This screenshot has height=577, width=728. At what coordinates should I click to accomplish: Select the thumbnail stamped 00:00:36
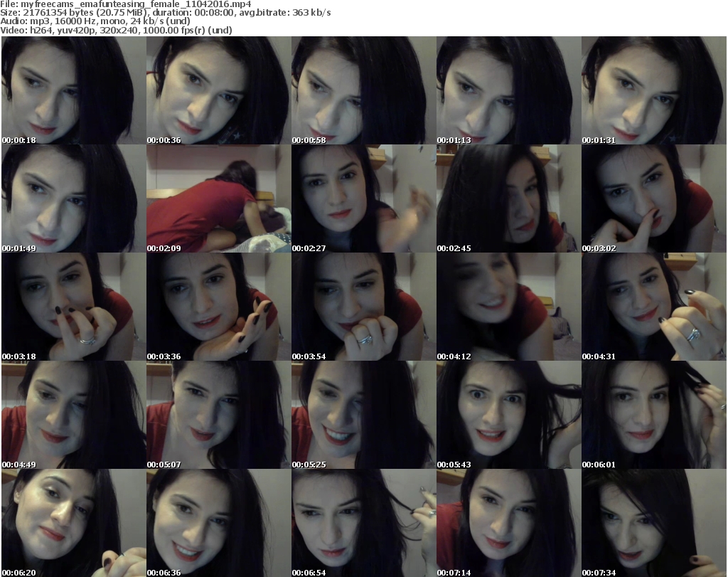pyautogui.click(x=219, y=90)
